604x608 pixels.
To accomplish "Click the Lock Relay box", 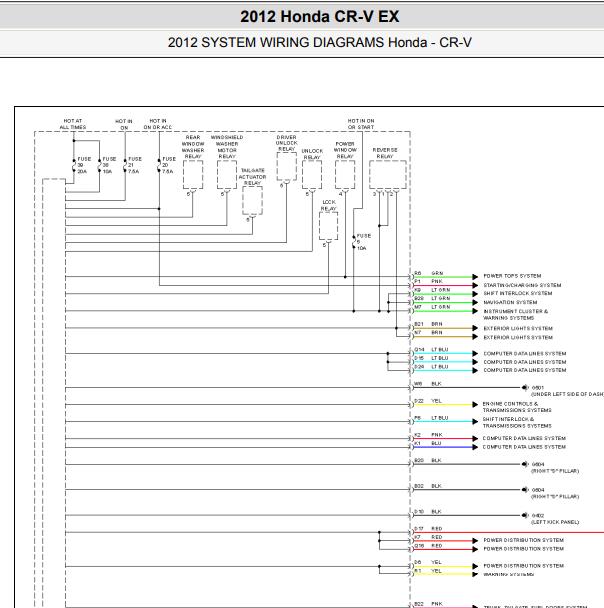I will coord(328,226).
